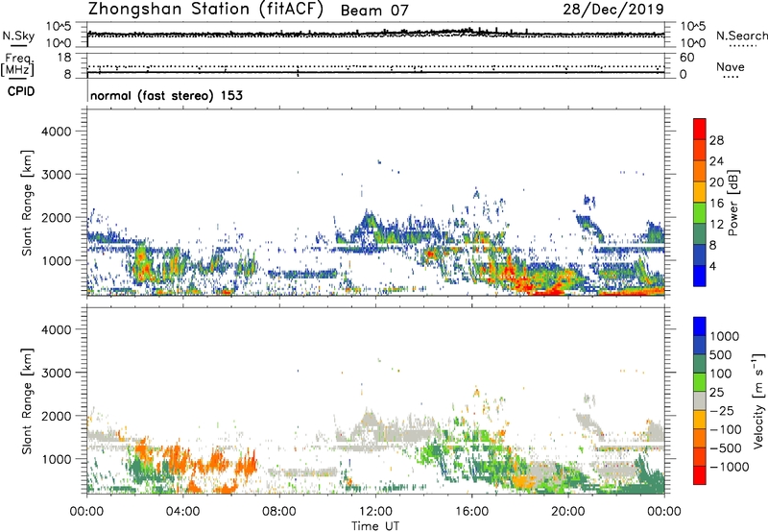This screenshot has width=768, height=532.
Task: Pick the red bottom velocity colorbar segment
Action: [x=700, y=475]
